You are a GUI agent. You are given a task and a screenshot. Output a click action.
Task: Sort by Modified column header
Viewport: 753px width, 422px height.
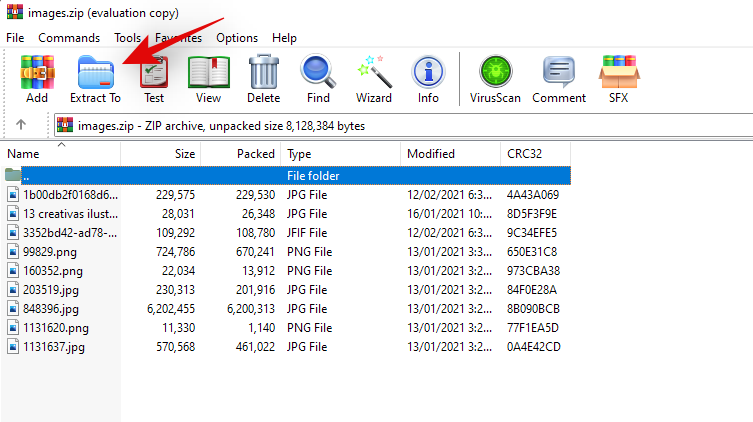click(450, 154)
